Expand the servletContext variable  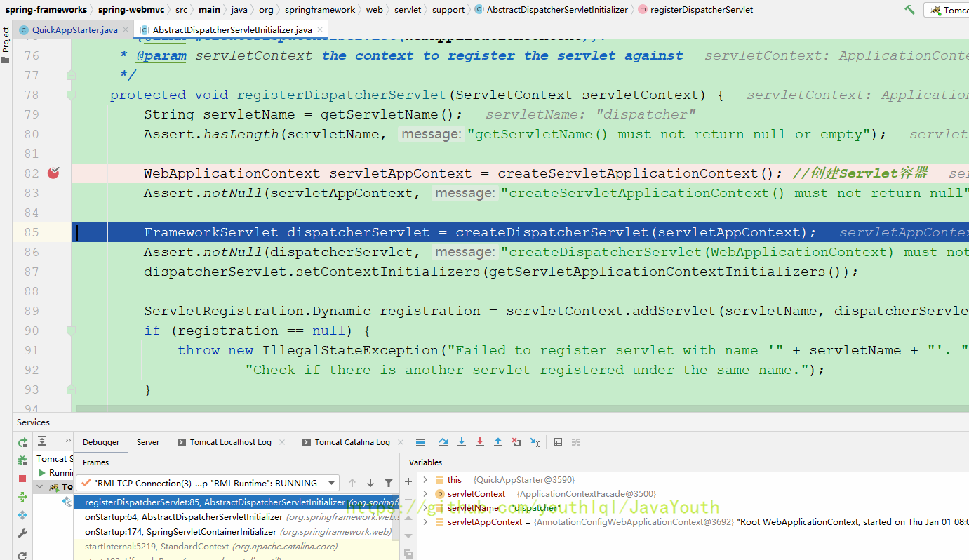(425, 494)
